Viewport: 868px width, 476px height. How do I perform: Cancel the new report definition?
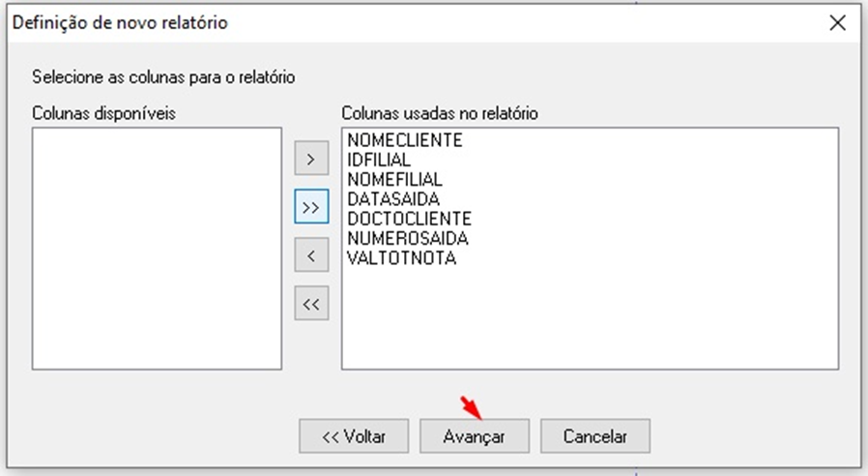[x=595, y=436]
